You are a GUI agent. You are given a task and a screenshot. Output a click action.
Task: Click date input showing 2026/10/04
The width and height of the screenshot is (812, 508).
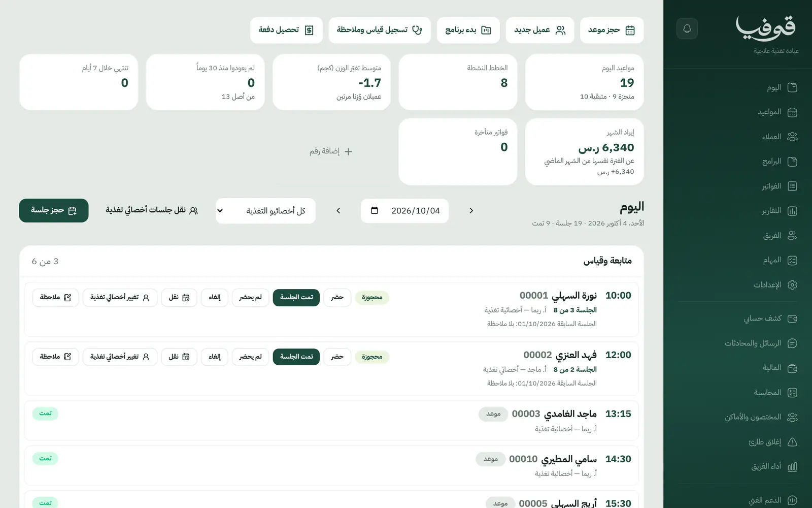404,211
